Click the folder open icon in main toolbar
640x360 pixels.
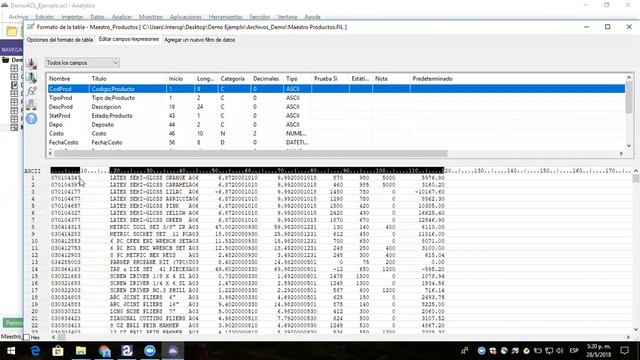pyautogui.click(x=12, y=31)
